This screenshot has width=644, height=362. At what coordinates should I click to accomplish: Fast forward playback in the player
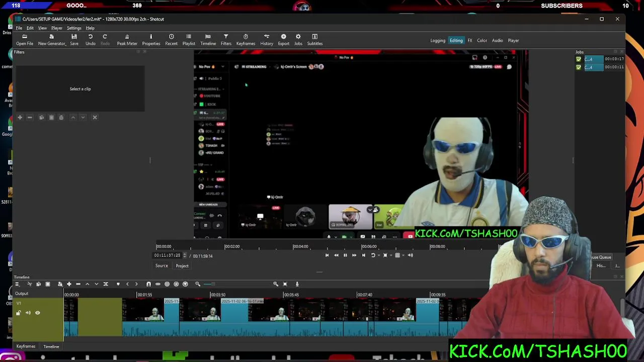354,255
